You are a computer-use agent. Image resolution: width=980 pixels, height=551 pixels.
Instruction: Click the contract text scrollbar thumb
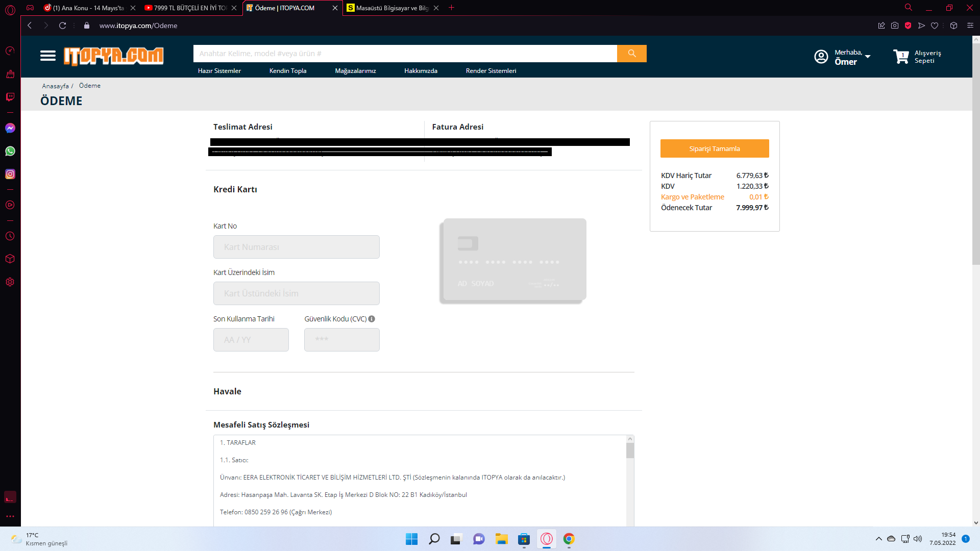point(630,451)
